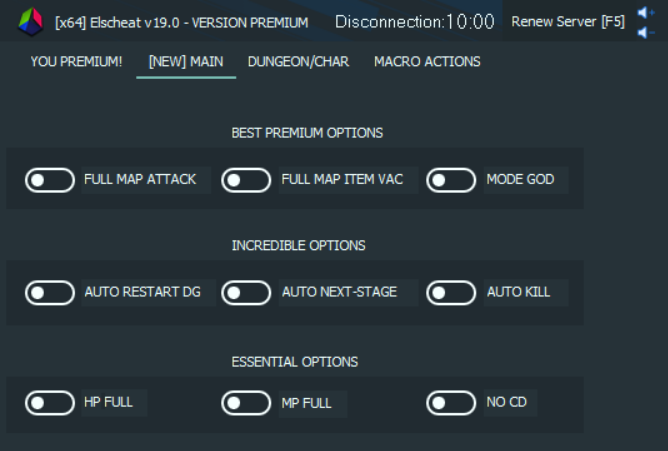Screen dimensions: 668x451
Task: Enable the FULL MAP ATTACK toggle
Action: tap(50, 180)
